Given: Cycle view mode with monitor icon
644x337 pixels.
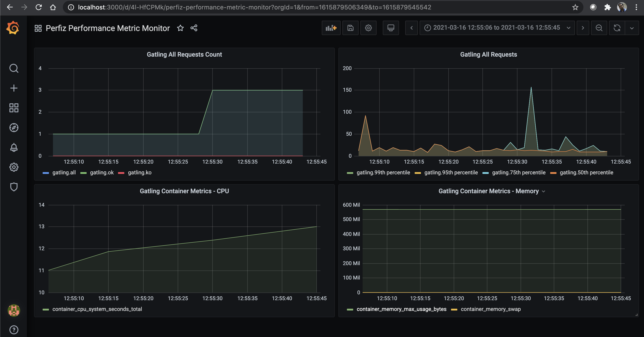Looking at the screenshot, I should (x=391, y=28).
